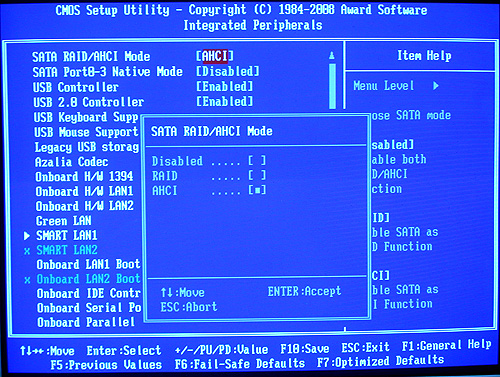Screen dimensions: 500x377
Task: Click the Menu Level label
Action: (x=384, y=86)
